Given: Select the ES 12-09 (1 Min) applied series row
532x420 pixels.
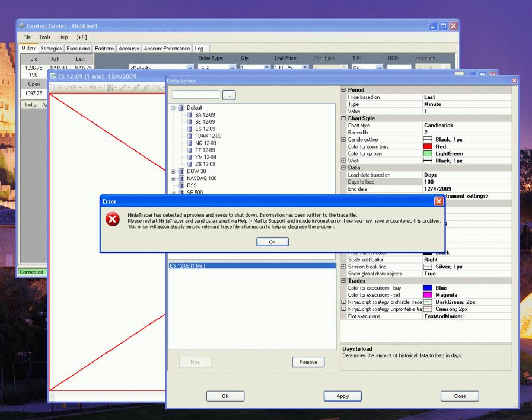Looking at the screenshot, I should [252, 266].
